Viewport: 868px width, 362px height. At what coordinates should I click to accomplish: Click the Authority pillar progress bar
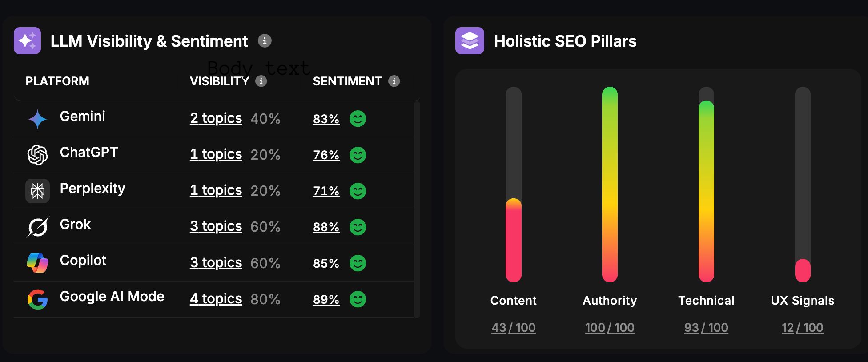(610, 184)
